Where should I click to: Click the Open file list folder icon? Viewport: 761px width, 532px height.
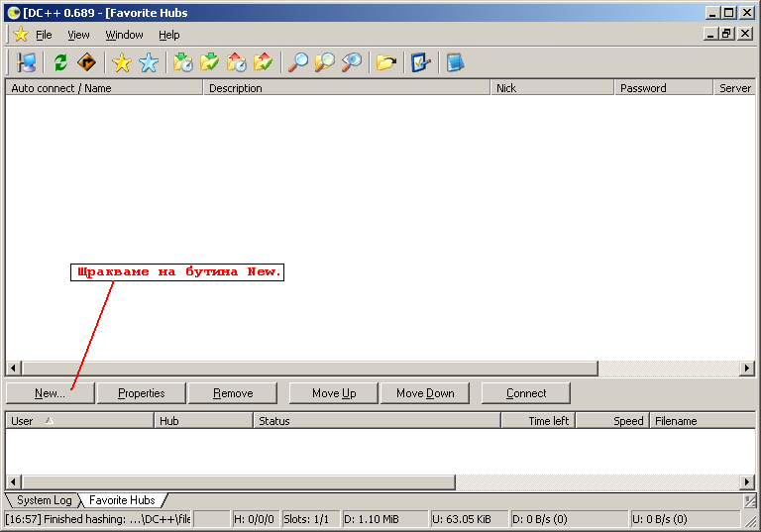pos(386,62)
